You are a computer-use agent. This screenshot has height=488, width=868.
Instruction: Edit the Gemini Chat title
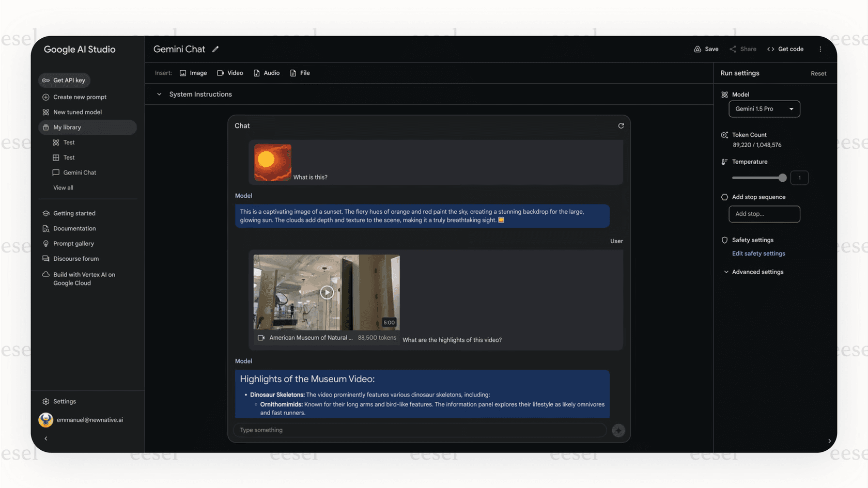coord(215,49)
